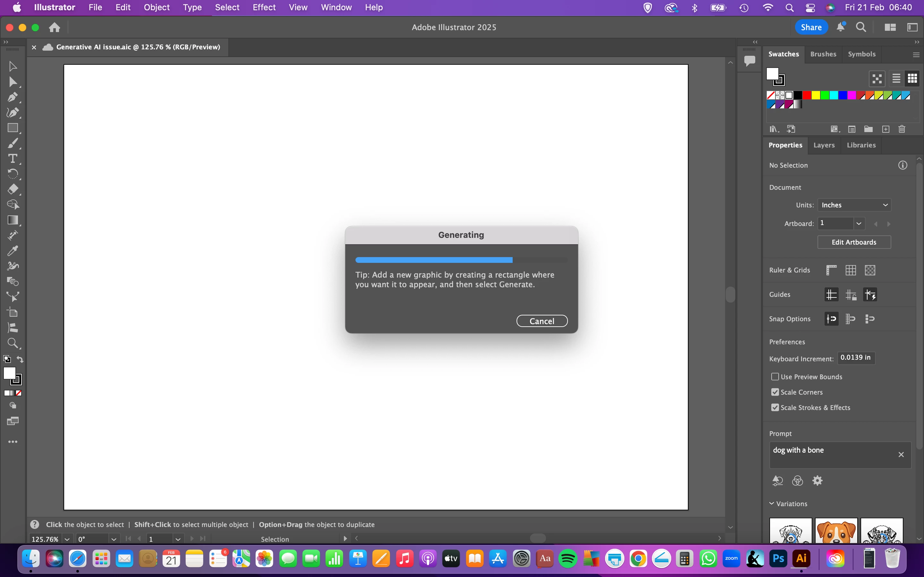Open the Units dropdown
This screenshot has width=924, height=577.
[x=854, y=205]
